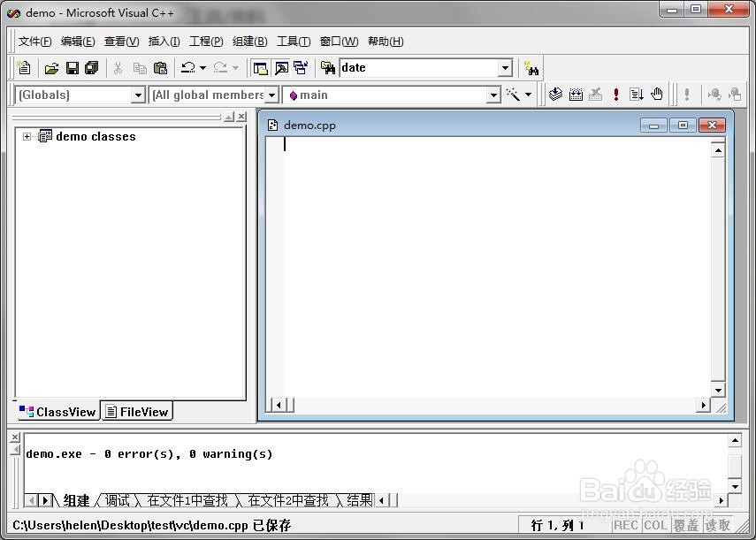
Task: Click the Copy icon
Action: tap(140, 68)
